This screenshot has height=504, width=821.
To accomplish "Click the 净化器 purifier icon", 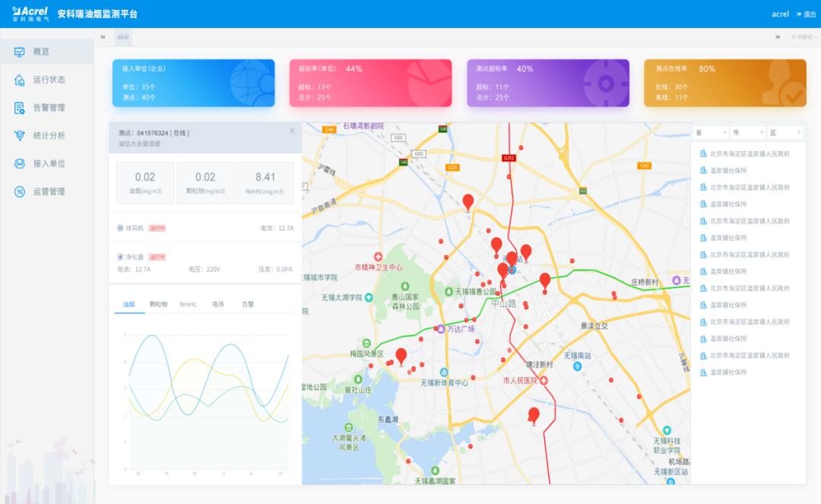I will pyautogui.click(x=120, y=257).
